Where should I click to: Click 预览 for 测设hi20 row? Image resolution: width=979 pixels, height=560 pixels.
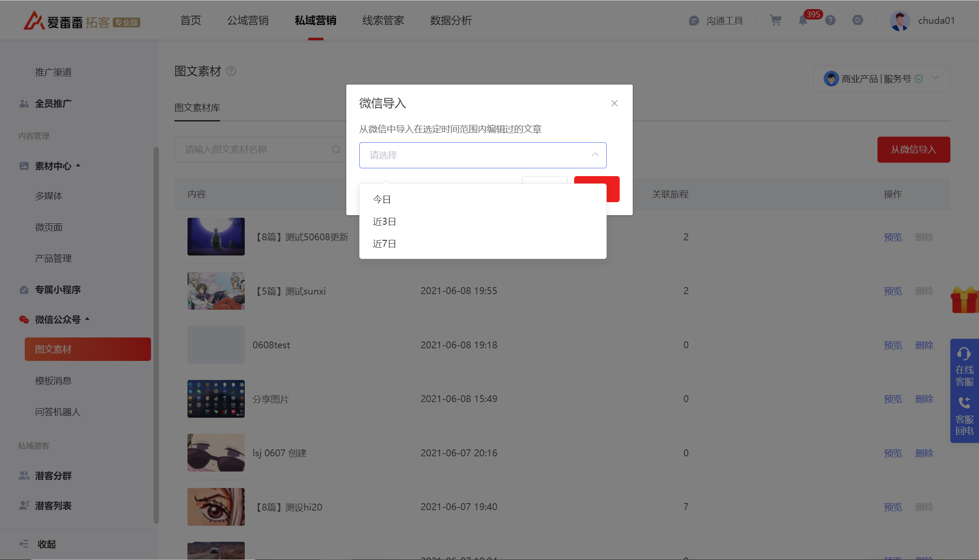(x=893, y=507)
